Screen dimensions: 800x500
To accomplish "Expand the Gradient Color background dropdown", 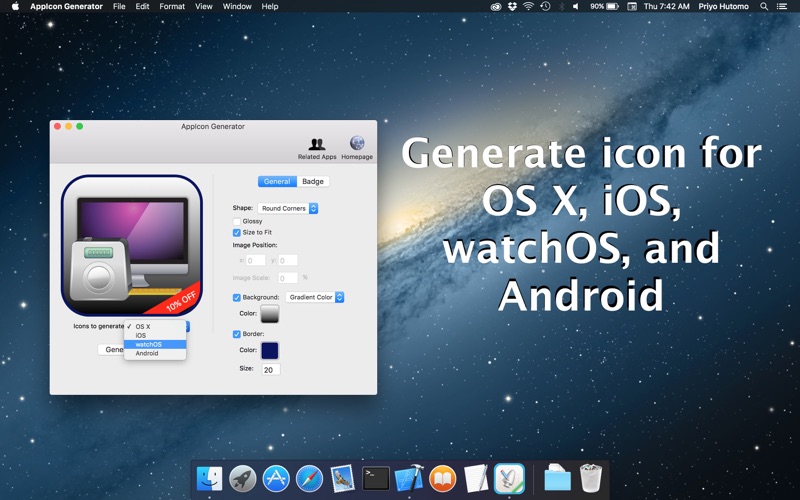I will click(315, 297).
